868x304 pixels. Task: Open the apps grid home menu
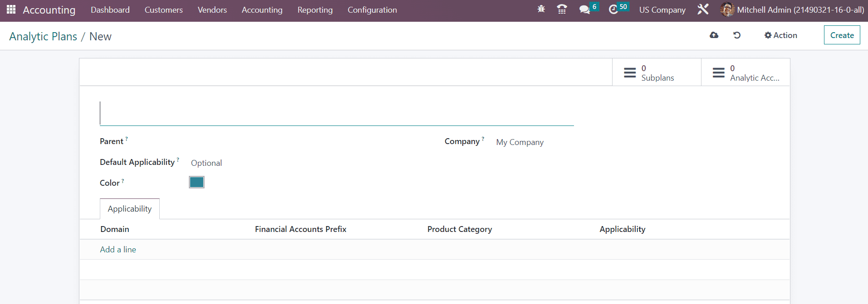coord(11,10)
